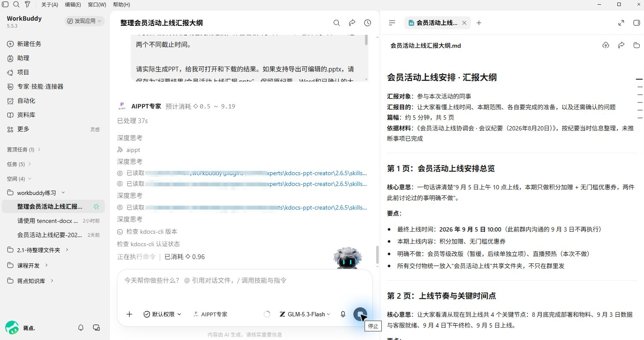Open the document outline list icon
Screen dimensions: 644x340
[x=392, y=23]
